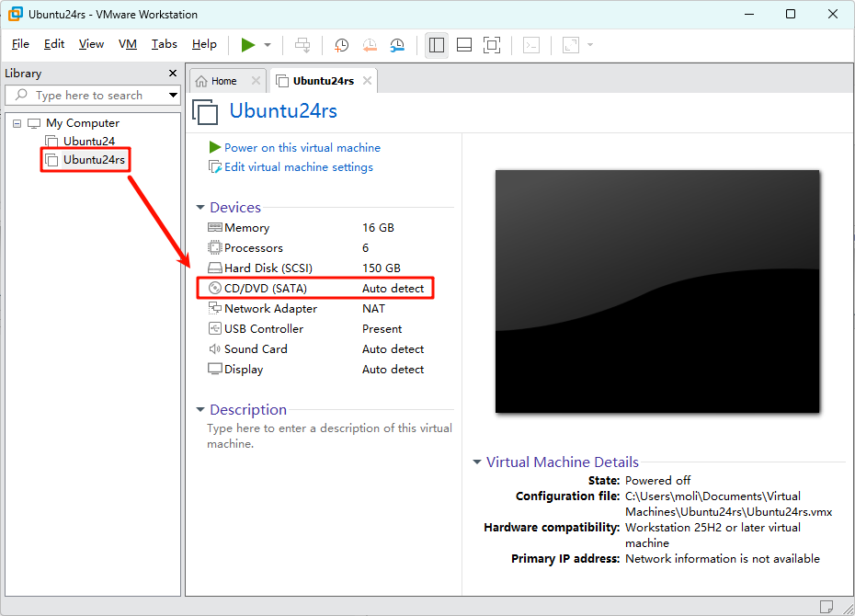
Task: Click the console view toolbar icon
Action: point(531,45)
